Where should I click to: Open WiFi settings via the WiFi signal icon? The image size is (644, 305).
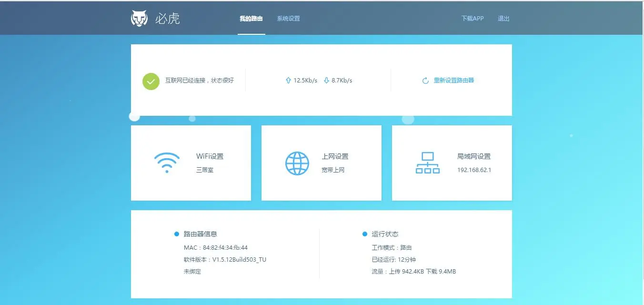167,163
